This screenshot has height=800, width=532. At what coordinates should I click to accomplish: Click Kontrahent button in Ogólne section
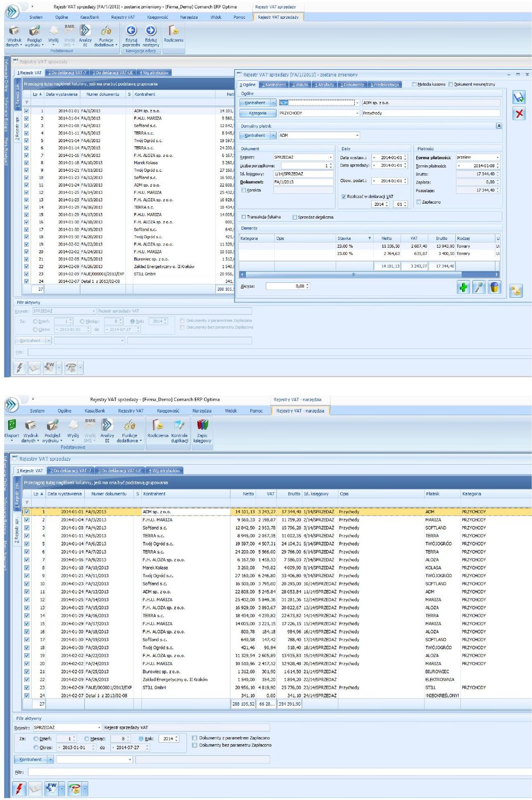coord(255,103)
